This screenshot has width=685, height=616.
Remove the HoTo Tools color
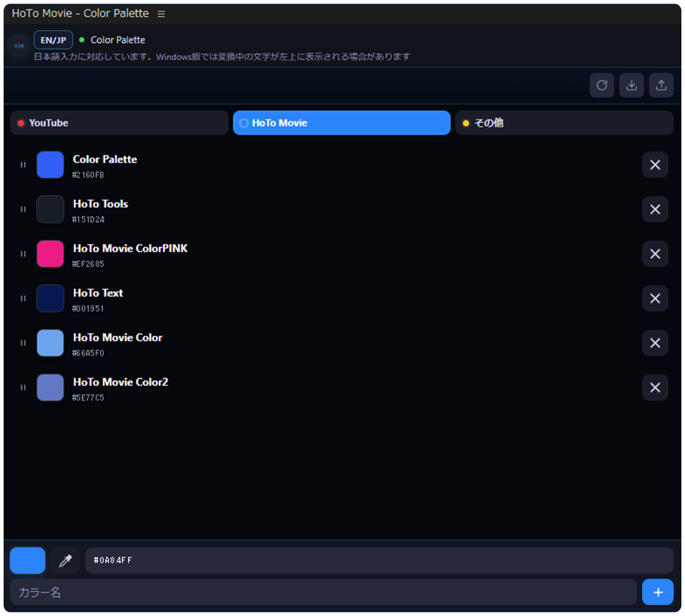click(x=655, y=209)
